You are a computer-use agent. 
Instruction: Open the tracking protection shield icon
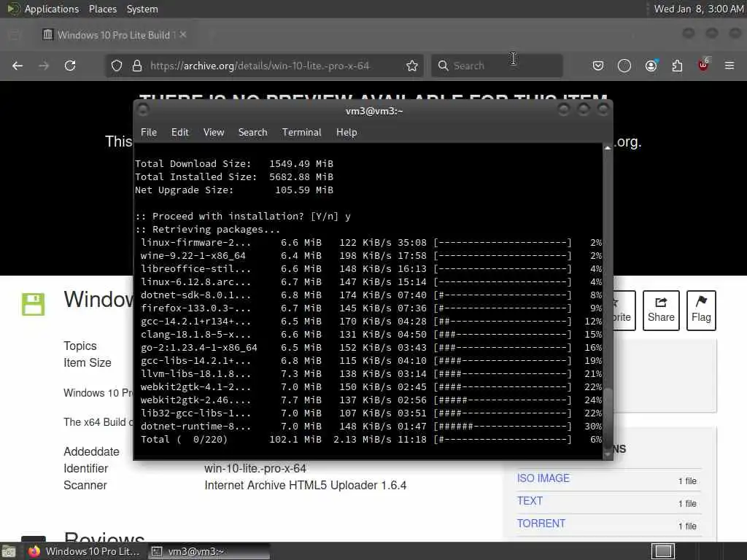(116, 66)
